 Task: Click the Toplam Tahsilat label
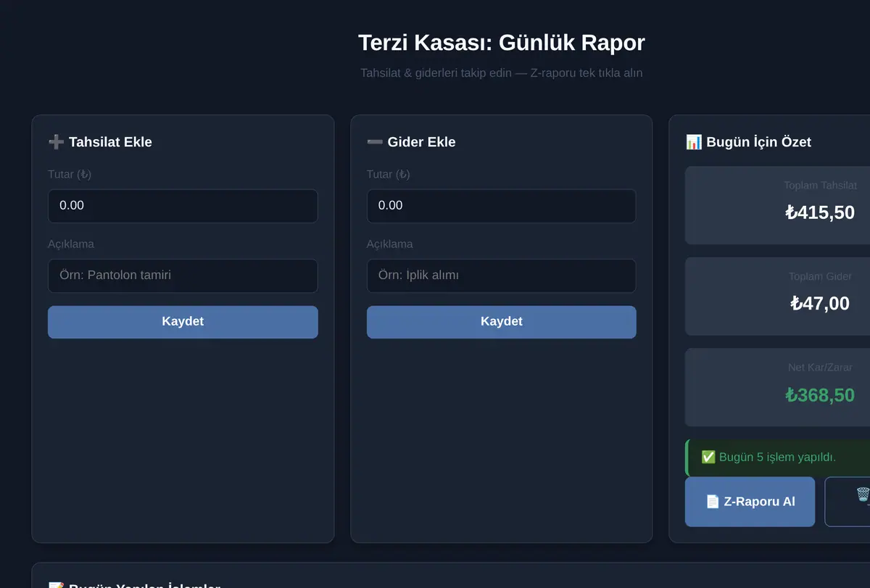(820, 186)
